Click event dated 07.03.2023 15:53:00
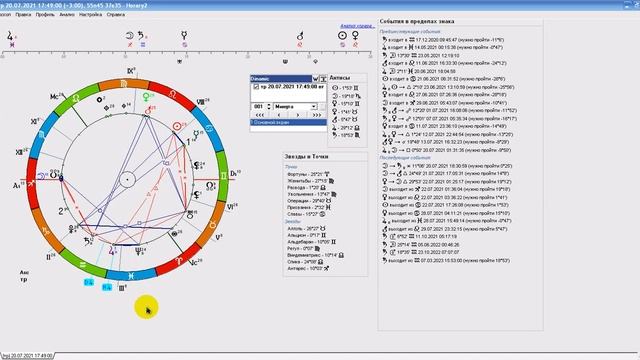 (x=445, y=260)
